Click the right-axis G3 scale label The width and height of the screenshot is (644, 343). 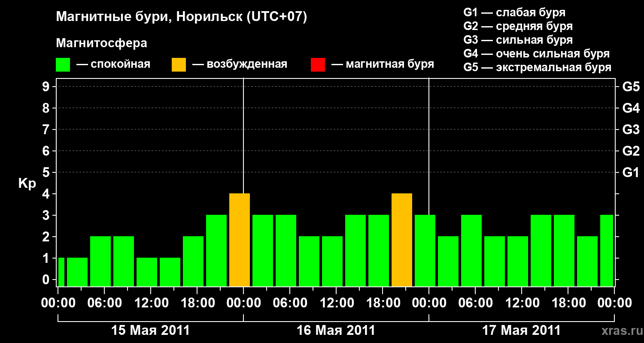[x=631, y=129]
